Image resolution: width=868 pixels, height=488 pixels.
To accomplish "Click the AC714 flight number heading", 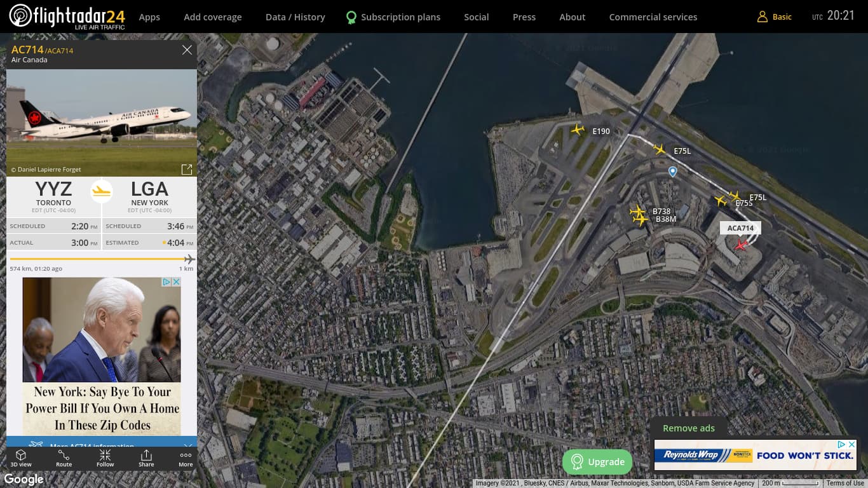I will (x=27, y=50).
